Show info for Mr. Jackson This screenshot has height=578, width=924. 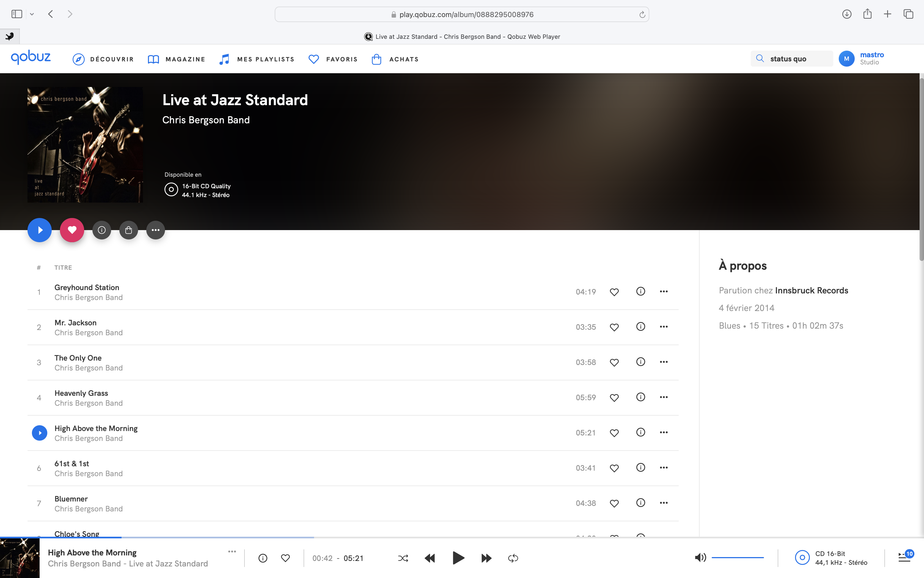640,326
